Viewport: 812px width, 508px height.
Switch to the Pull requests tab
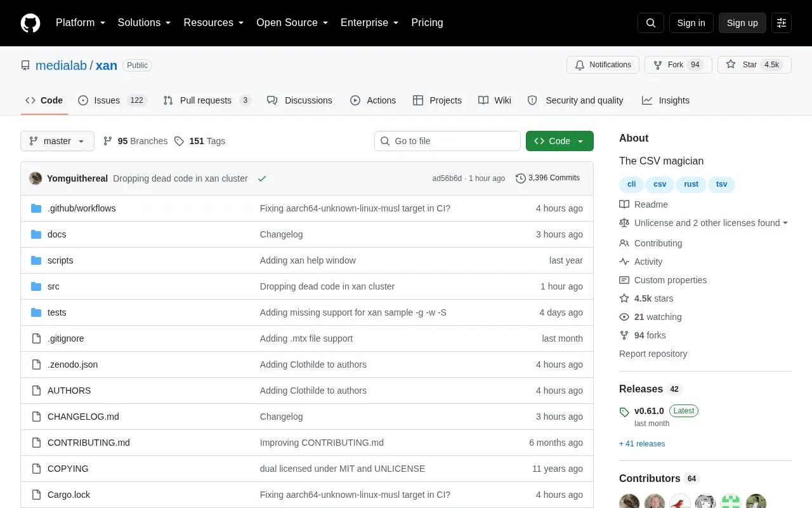click(207, 100)
